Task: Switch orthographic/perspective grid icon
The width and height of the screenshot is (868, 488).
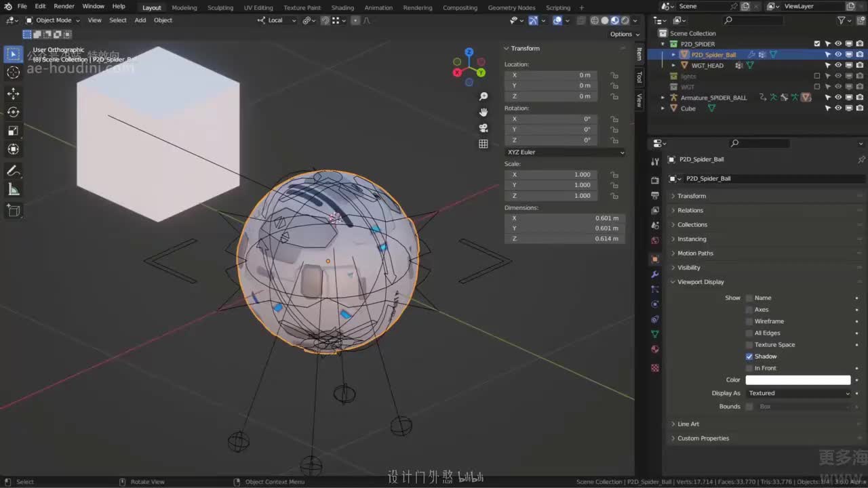Action: coord(484,144)
